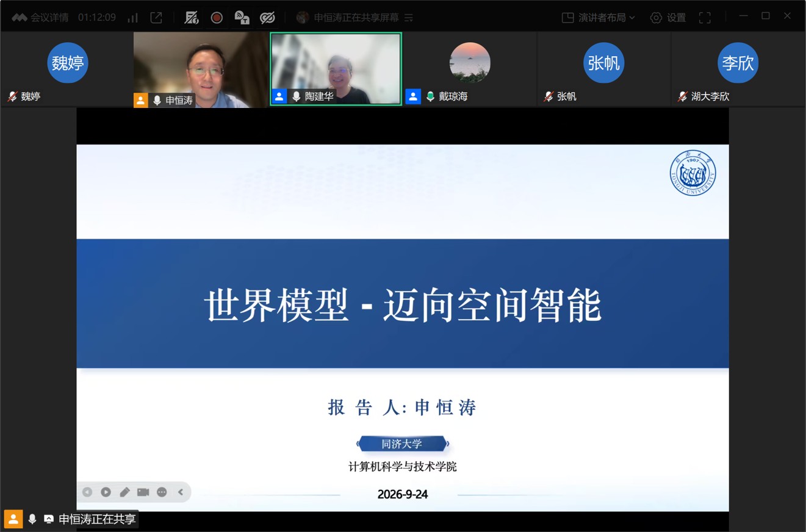Expand the screen sharing info menu icon
Viewport: 806px width, 532px height.
(x=409, y=18)
